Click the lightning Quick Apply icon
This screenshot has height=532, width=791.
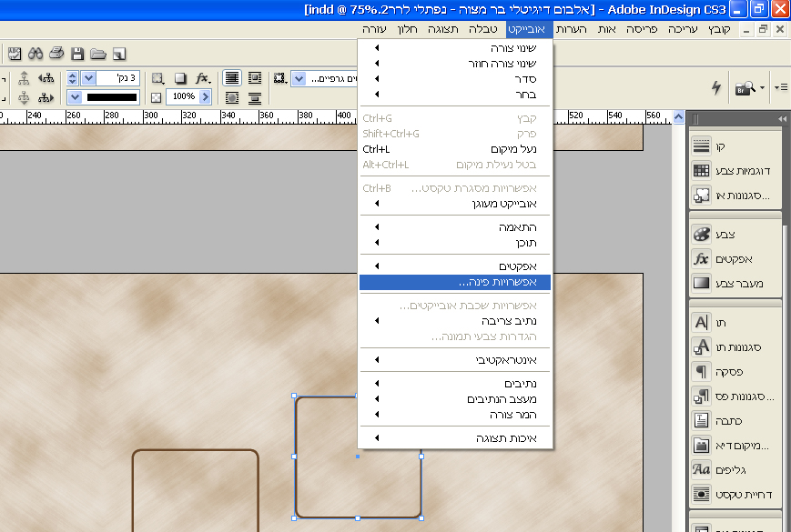(716, 87)
